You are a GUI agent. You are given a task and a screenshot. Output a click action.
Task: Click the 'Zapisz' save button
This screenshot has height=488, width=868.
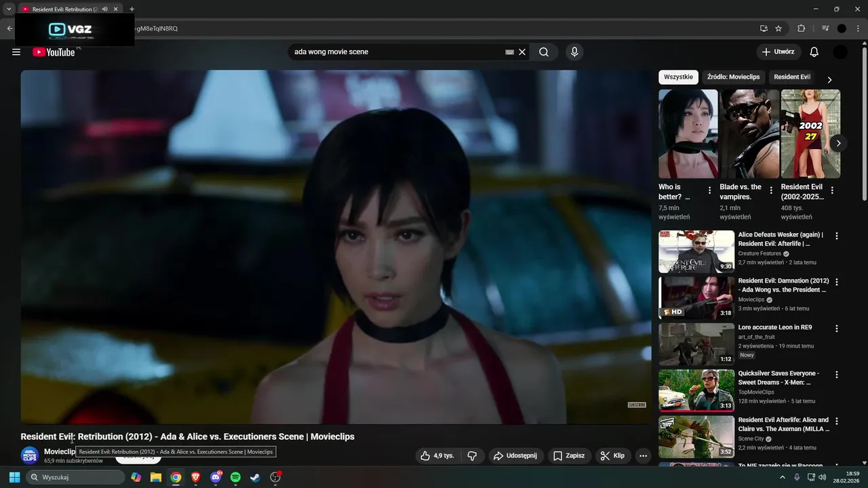[x=568, y=455]
